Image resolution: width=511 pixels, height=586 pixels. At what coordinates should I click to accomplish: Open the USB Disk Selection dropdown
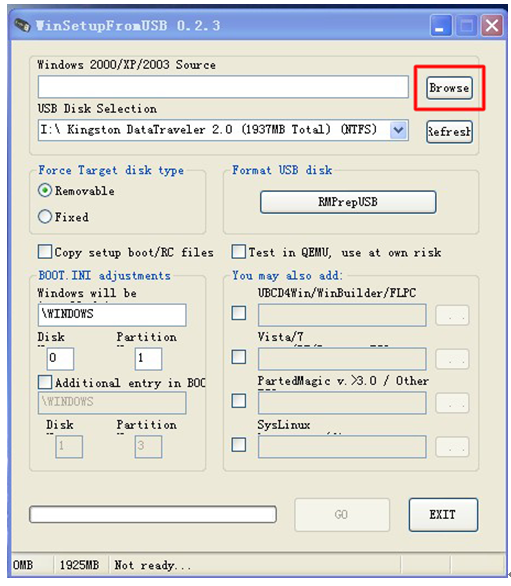coord(398,130)
